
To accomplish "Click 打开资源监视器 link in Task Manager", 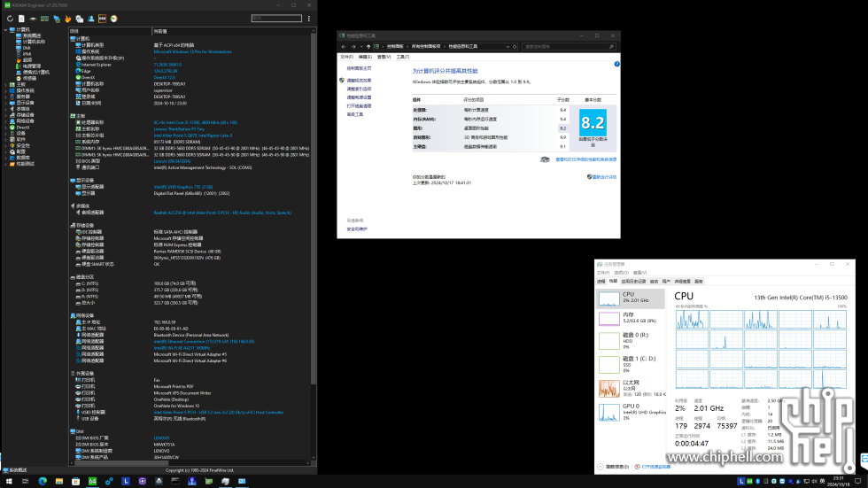I will (655, 467).
